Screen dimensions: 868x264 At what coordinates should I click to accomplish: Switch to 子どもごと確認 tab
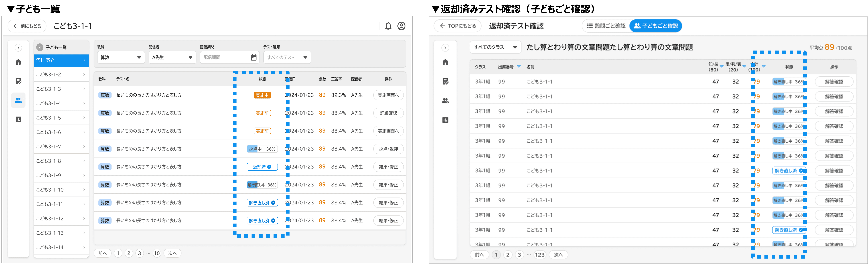(655, 26)
